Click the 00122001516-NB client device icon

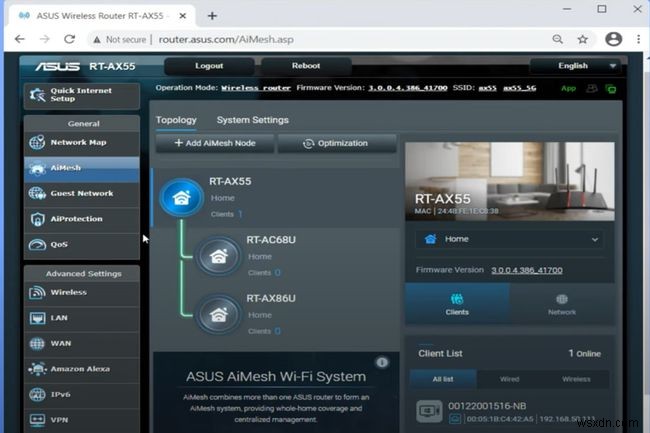point(429,411)
